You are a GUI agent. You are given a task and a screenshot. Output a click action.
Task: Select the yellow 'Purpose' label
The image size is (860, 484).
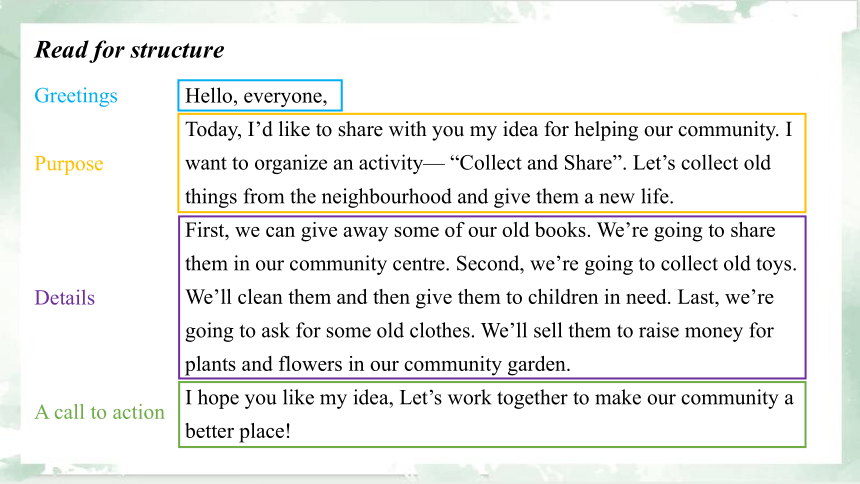69,164
